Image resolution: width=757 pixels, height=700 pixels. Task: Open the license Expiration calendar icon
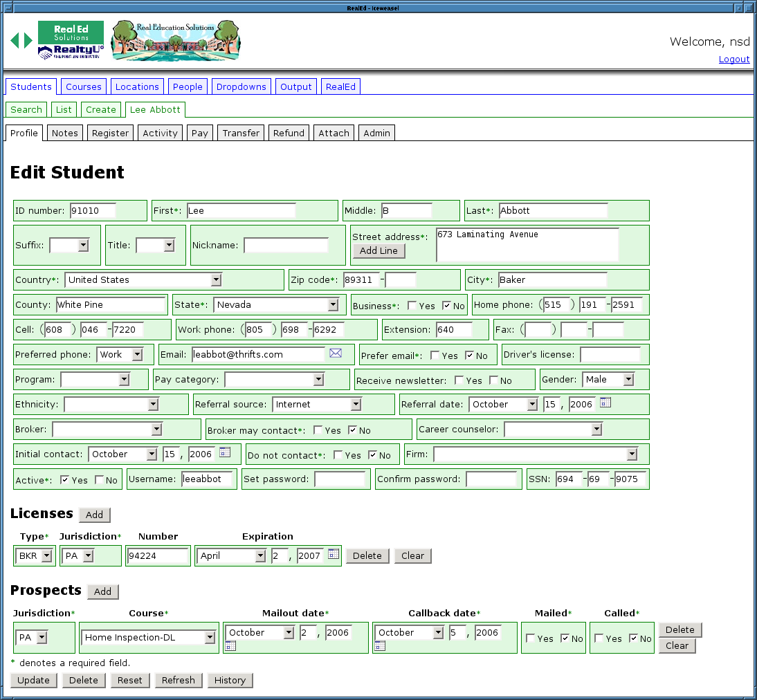(x=334, y=554)
